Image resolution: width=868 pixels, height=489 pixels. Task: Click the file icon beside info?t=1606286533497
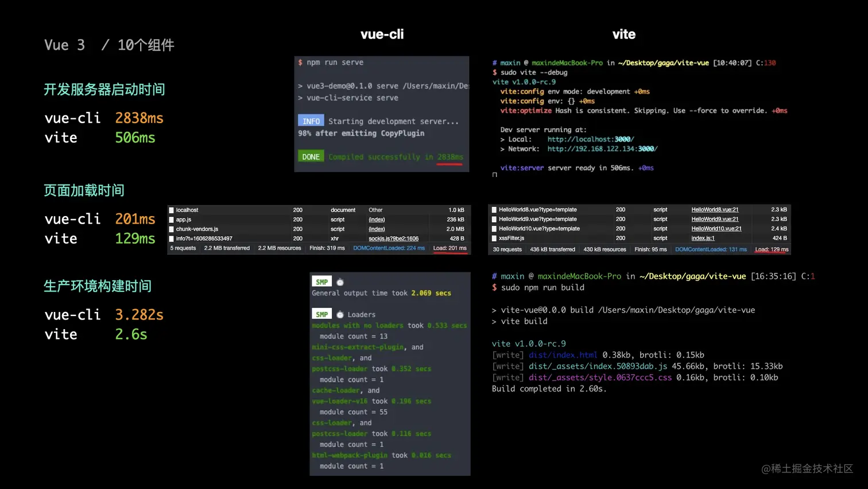171,238
